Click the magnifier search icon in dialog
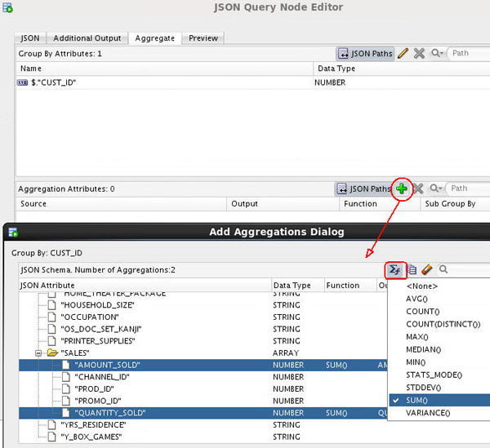 pos(443,269)
